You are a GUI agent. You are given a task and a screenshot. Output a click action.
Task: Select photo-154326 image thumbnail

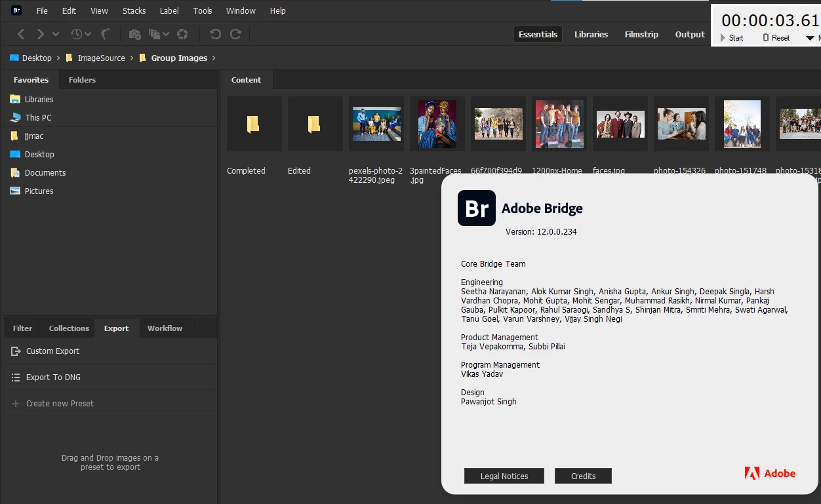click(x=681, y=125)
